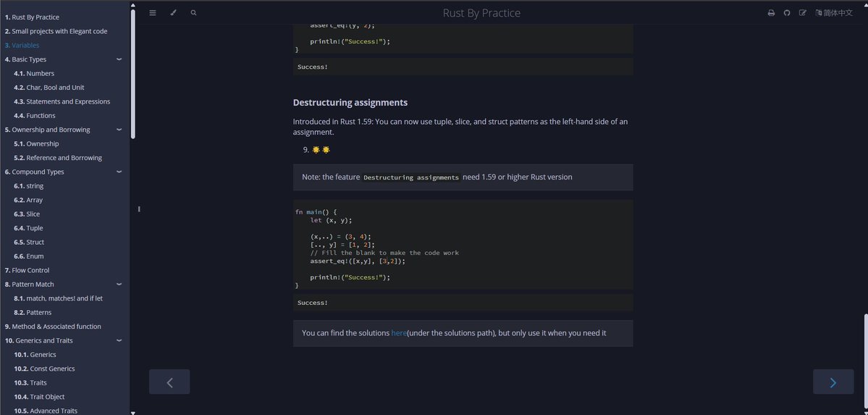
Task: Open the GitHub repository icon
Action: (787, 13)
